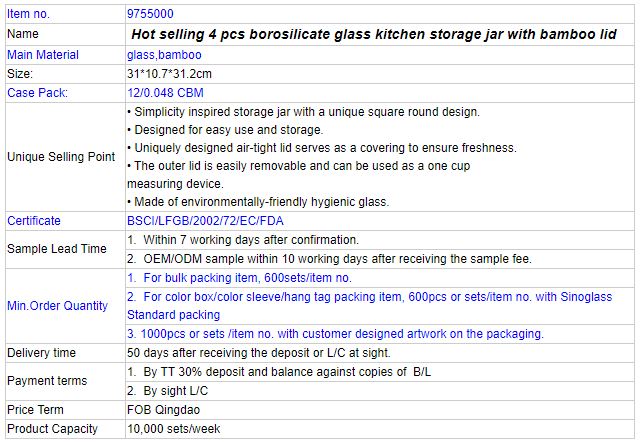This screenshot has height=442, width=640.
Task: Click the 50 days delivery time text
Action: pos(259,353)
